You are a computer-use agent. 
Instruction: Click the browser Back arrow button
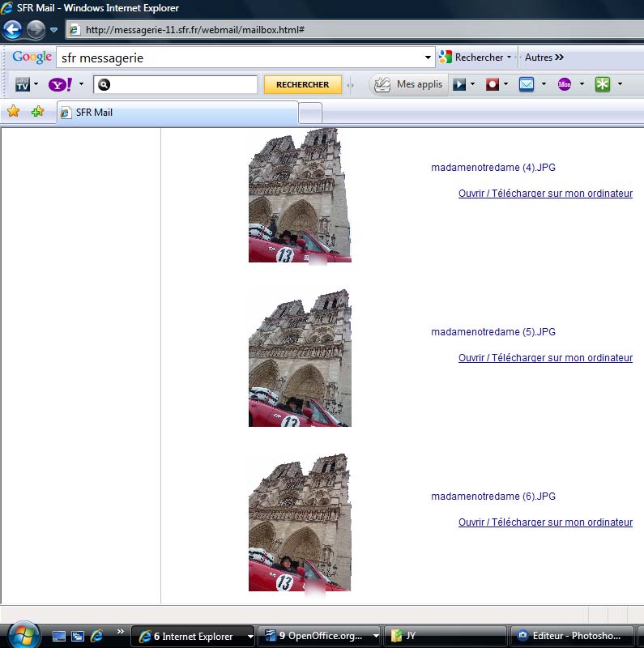coord(13,30)
